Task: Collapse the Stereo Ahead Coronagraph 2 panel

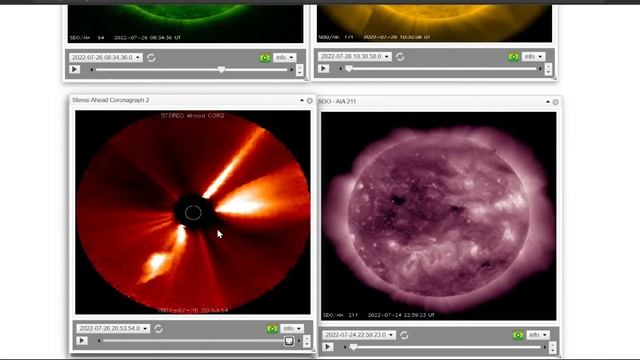Action: coord(302,100)
